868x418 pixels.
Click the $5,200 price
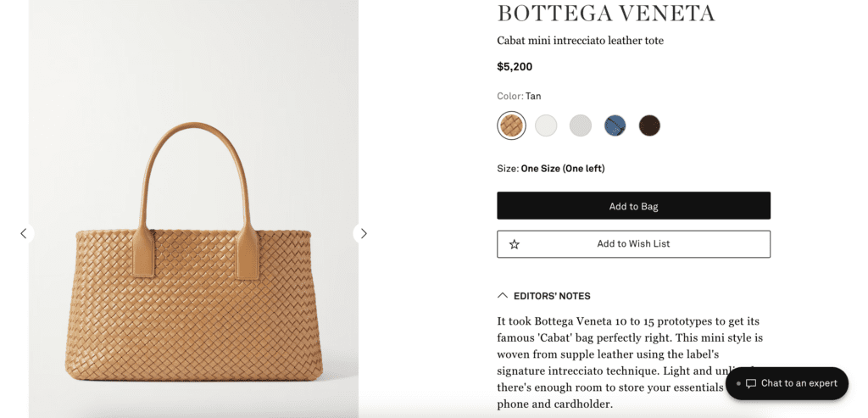coord(515,66)
